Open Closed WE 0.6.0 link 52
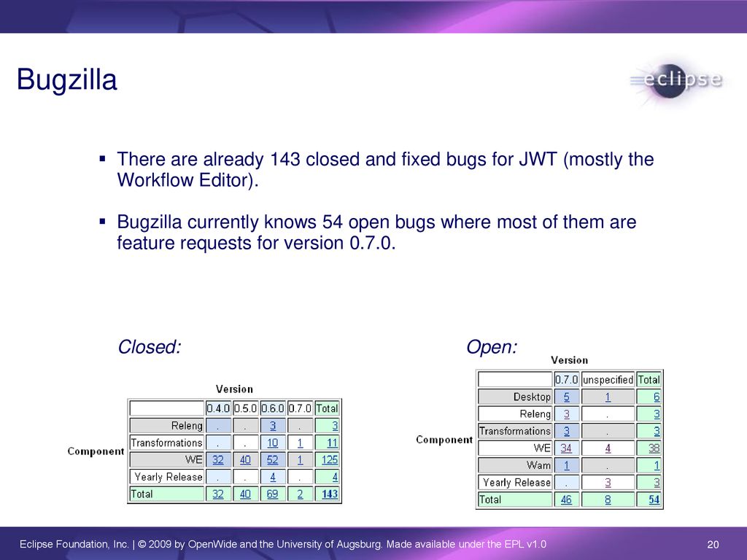 tap(273, 460)
